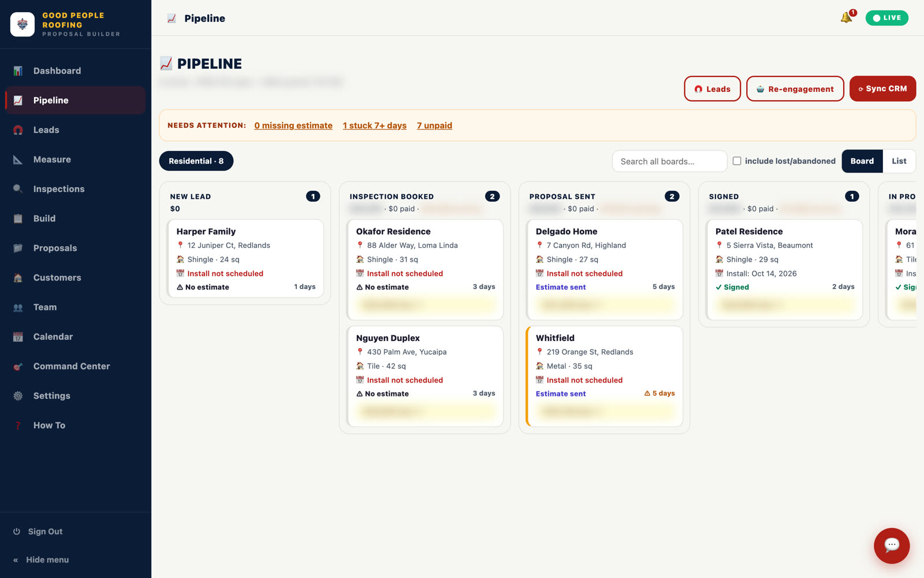Screen dimensions: 924x578
Task: Click the Inspection Booked count badge
Action: tap(493, 197)
